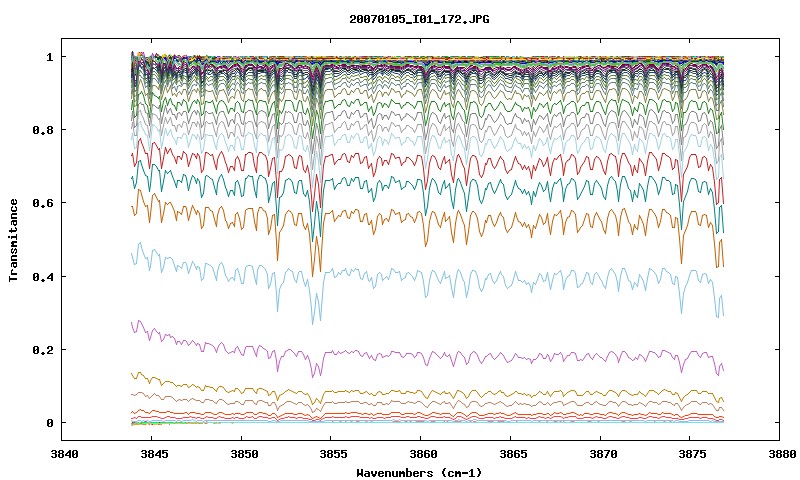This screenshot has width=800, height=480.
Task: Click the y-axis tick label 0.4
Action: tap(43, 276)
